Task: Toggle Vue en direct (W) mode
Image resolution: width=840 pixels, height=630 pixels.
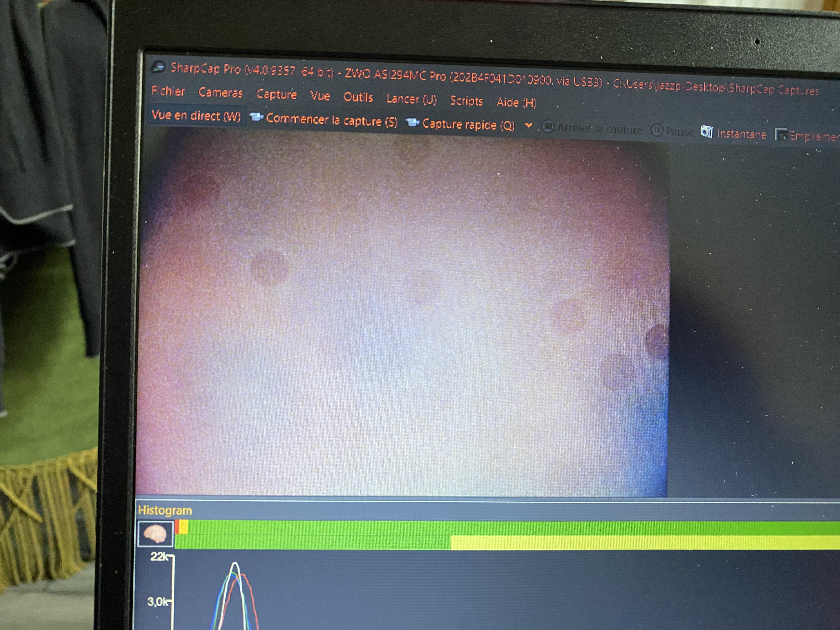Action: coord(196,115)
